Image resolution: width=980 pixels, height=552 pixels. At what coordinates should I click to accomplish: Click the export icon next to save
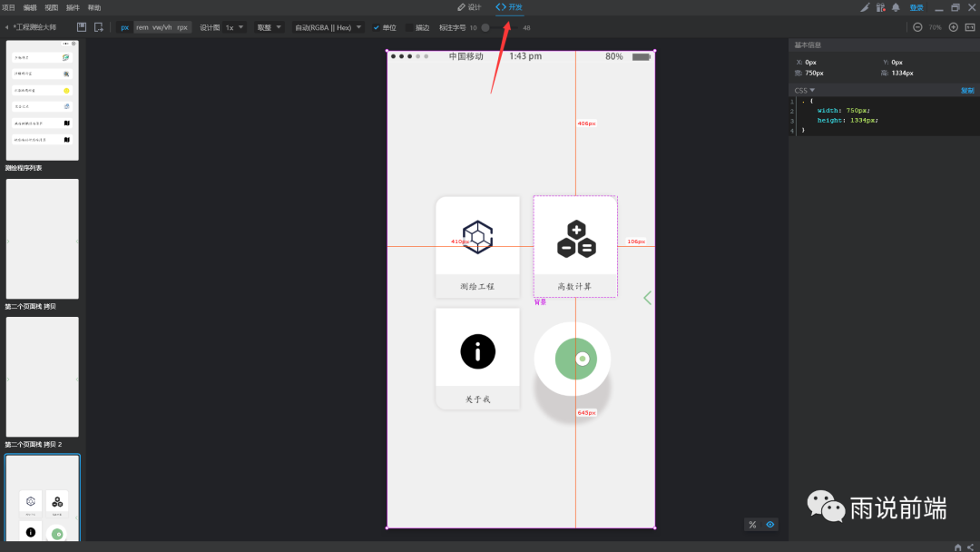[x=99, y=27]
